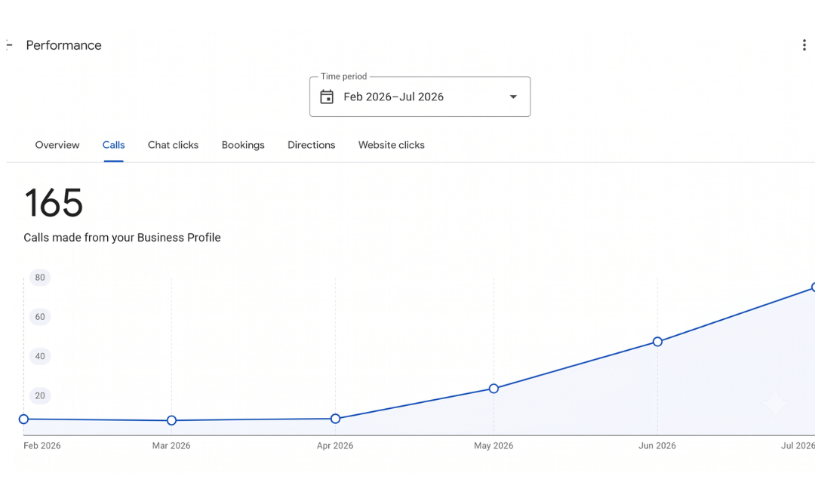This screenshot has width=815, height=504.
Task: Switch to the Directions tab
Action: (x=312, y=145)
